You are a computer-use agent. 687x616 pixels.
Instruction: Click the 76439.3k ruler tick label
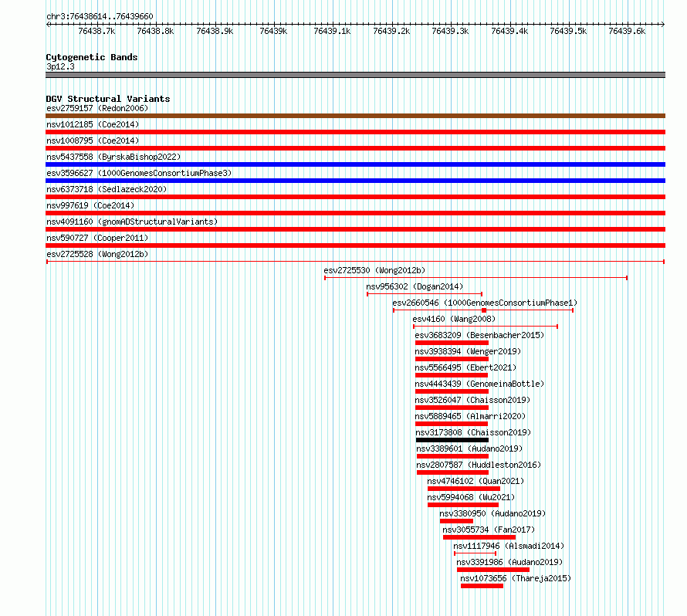450,31
